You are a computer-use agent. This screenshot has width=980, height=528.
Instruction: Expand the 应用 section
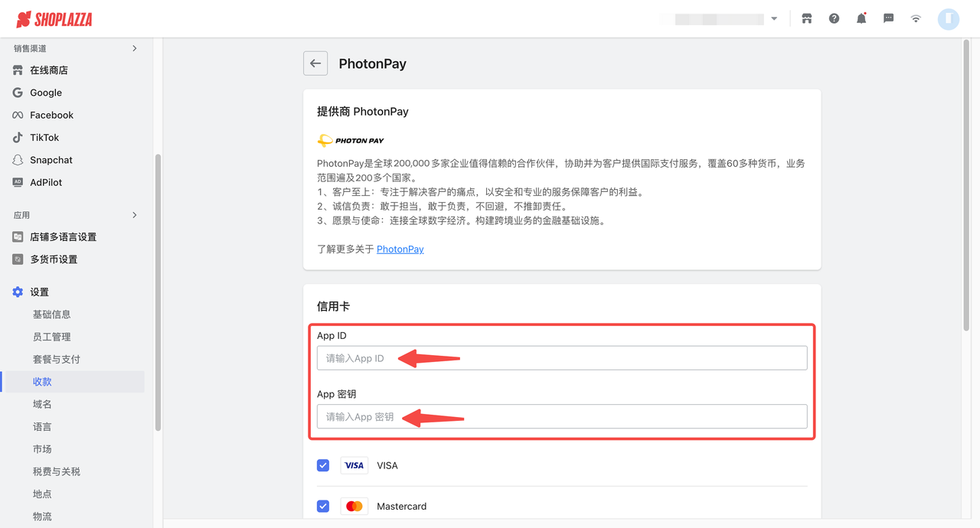[135, 215]
